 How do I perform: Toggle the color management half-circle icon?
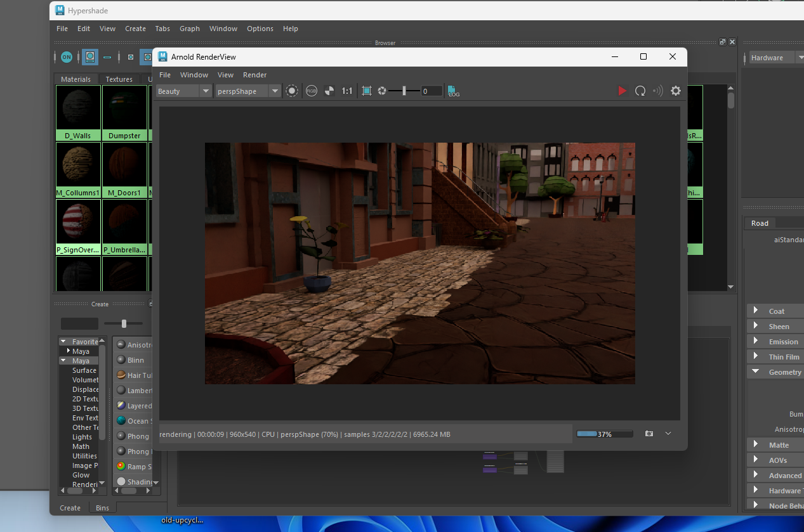[x=329, y=91]
